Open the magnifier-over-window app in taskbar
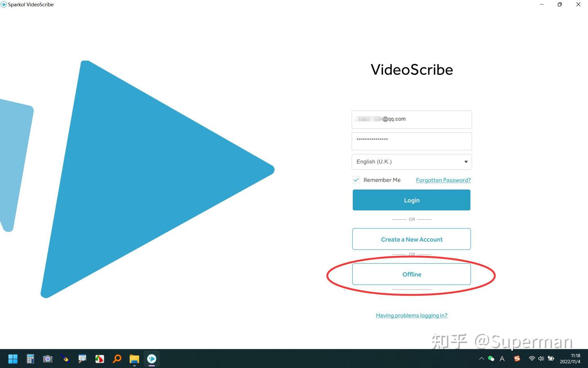This screenshot has height=368, width=588. point(82,359)
